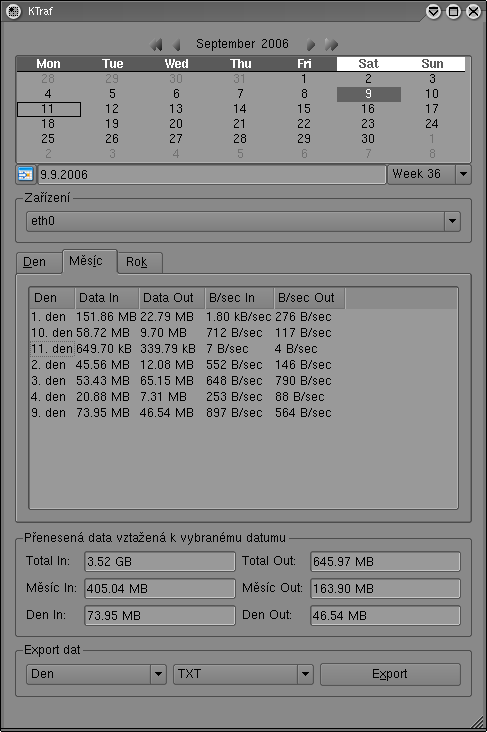Image resolution: width=487 pixels, height=732 pixels.
Task: Go to previous year with double-left arrow
Action: (156, 44)
